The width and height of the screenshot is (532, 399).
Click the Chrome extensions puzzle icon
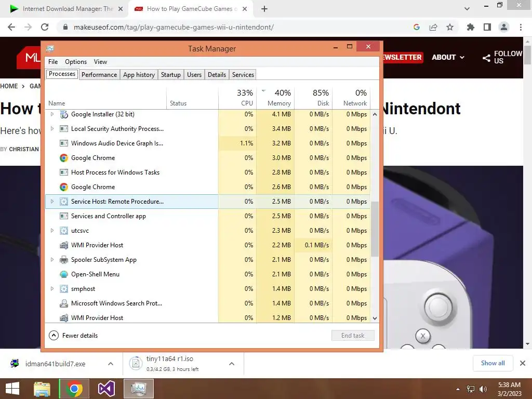coord(470,27)
